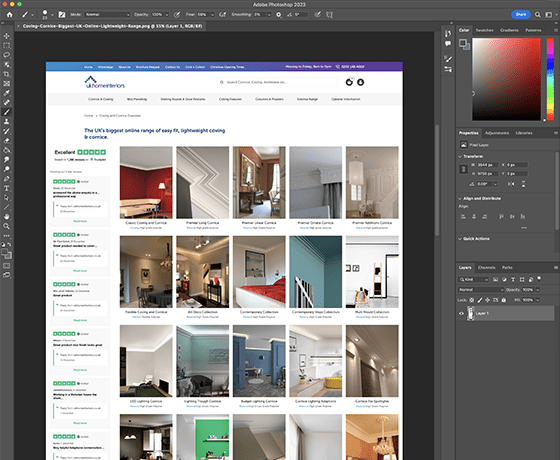
Task: Open the Layers Fill dropdown
Action: click(538, 300)
